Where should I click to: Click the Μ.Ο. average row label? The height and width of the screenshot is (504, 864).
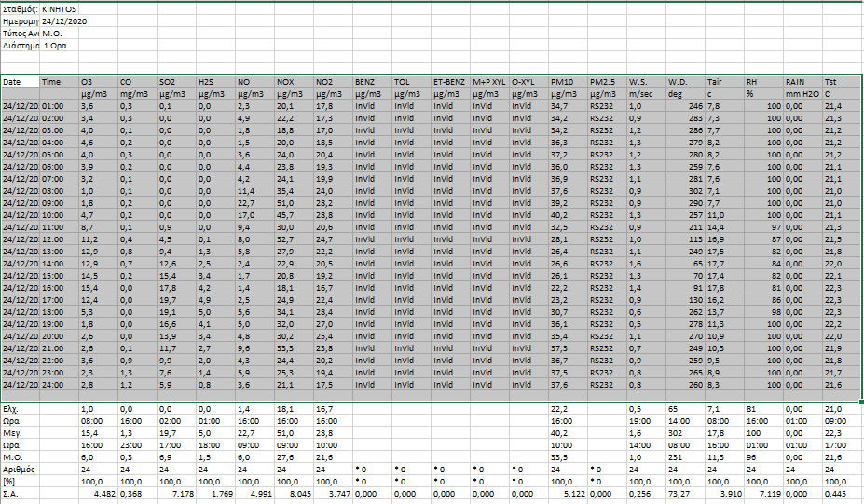click(21, 456)
